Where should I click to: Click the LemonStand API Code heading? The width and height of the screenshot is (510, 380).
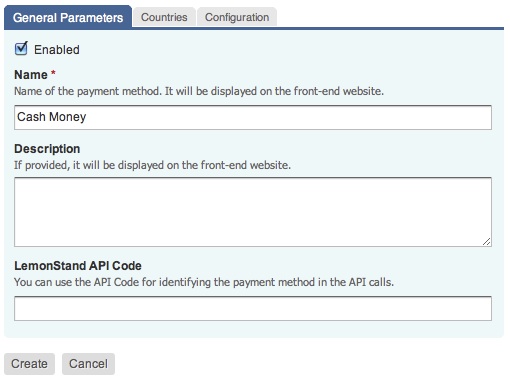point(78,266)
